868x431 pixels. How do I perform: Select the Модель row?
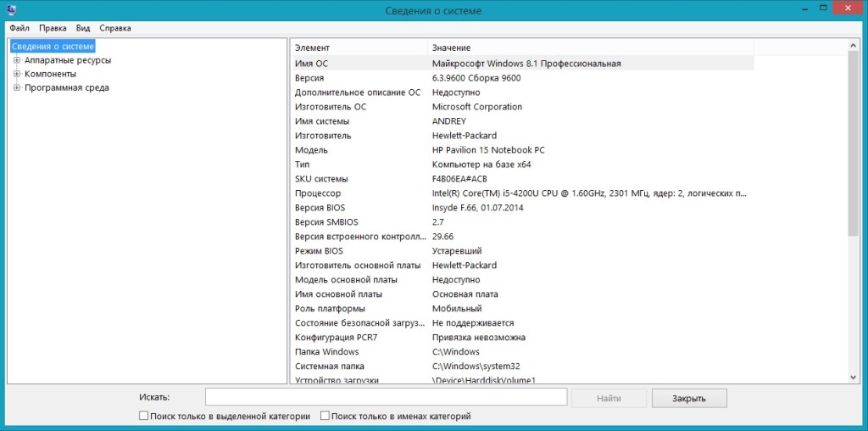[x=522, y=150]
